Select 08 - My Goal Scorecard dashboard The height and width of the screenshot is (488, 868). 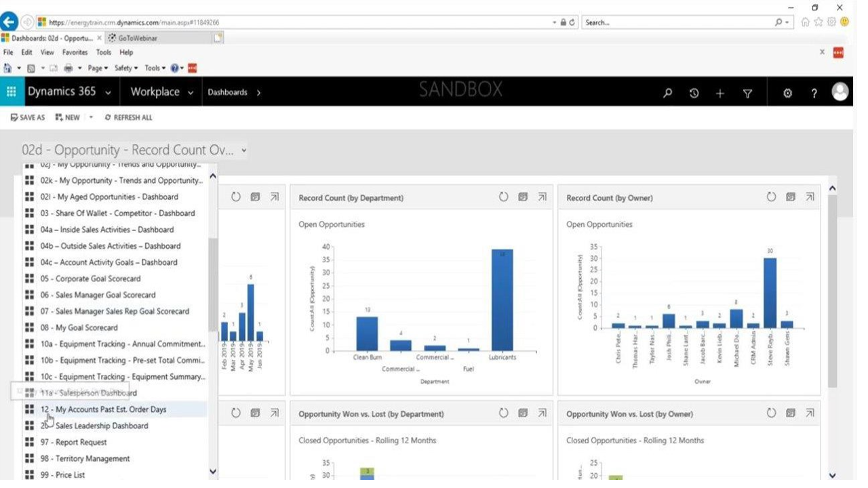[x=114, y=327]
